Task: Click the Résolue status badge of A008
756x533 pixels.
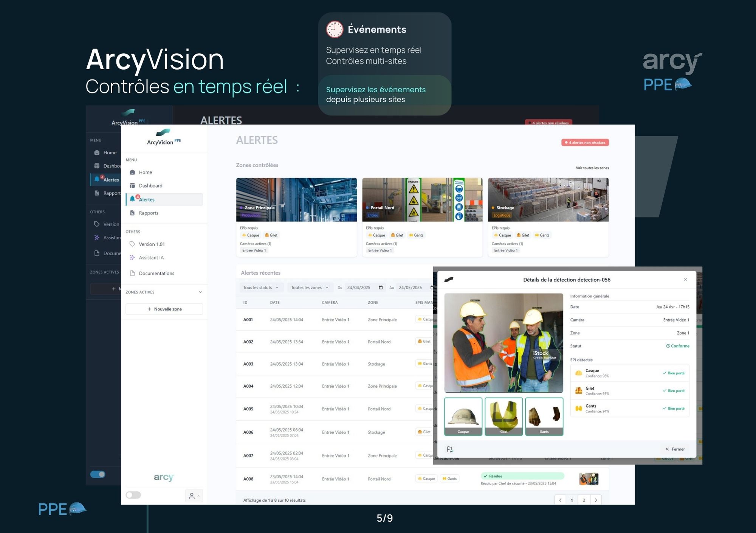Action: click(x=522, y=476)
